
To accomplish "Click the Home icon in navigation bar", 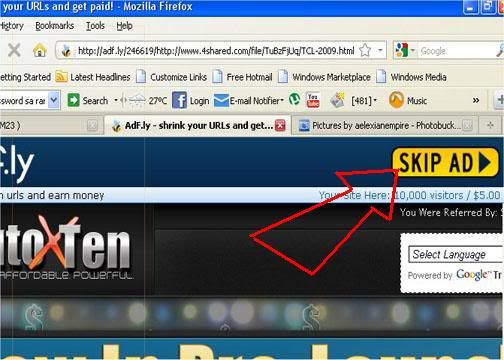I will click(x=40, y=51).
